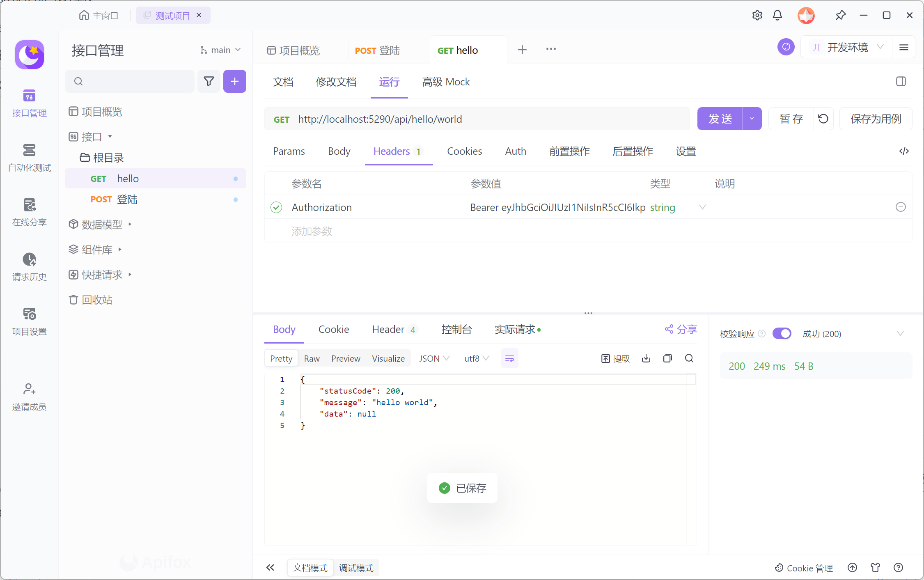Click the 分享 link

coord(681,329)
